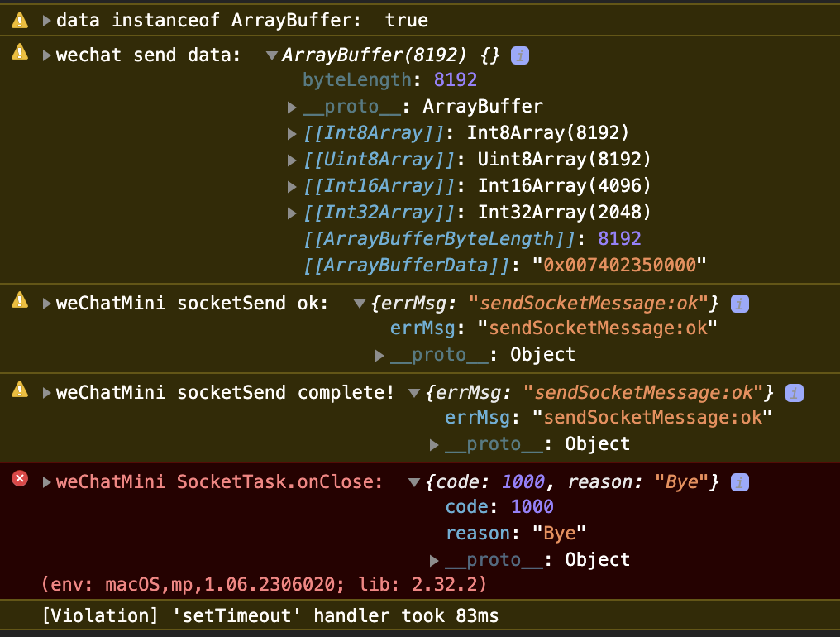
Task: Click the code: 1000 property value
Action: [x=532, y=506]
